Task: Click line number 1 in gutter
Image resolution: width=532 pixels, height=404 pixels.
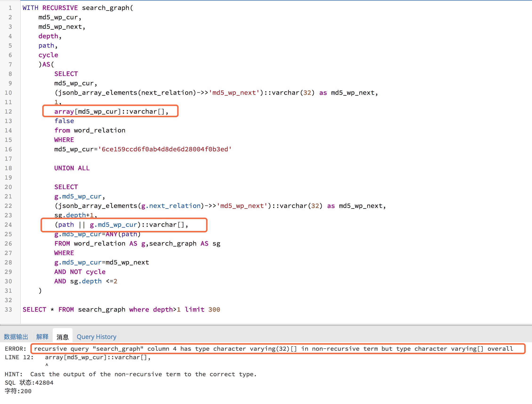Action: pyautogui.click(x=10, y=8)
